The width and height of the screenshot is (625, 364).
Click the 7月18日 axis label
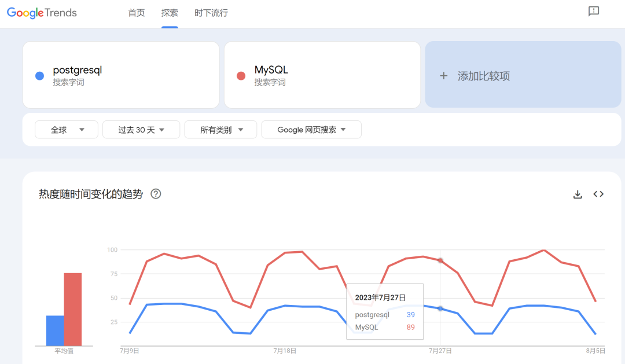click(x=285, y=351)
